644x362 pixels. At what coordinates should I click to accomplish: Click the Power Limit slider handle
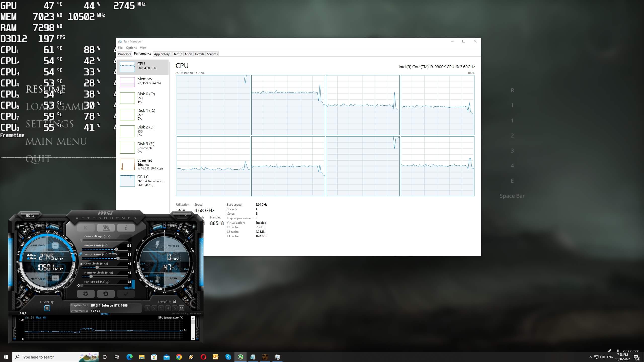[x=116, y=249]
